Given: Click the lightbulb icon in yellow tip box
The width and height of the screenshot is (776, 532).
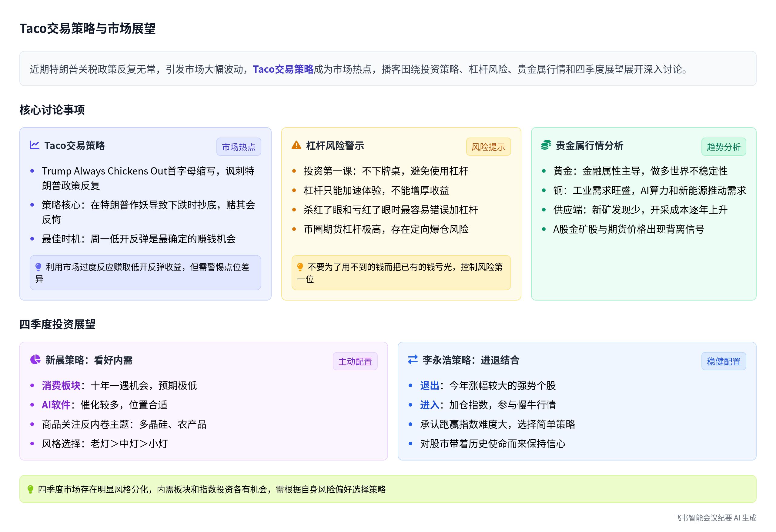Looking at the screenshot, I should coord(300,267).
